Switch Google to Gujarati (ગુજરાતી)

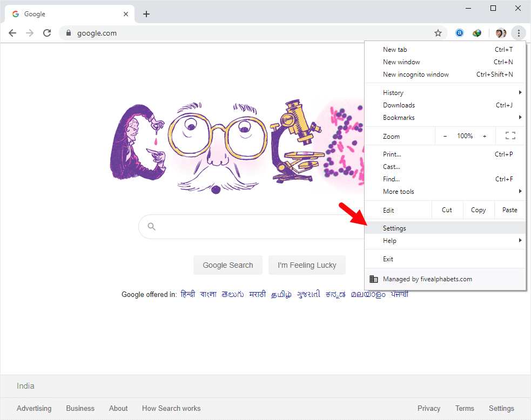pos(308,294)
